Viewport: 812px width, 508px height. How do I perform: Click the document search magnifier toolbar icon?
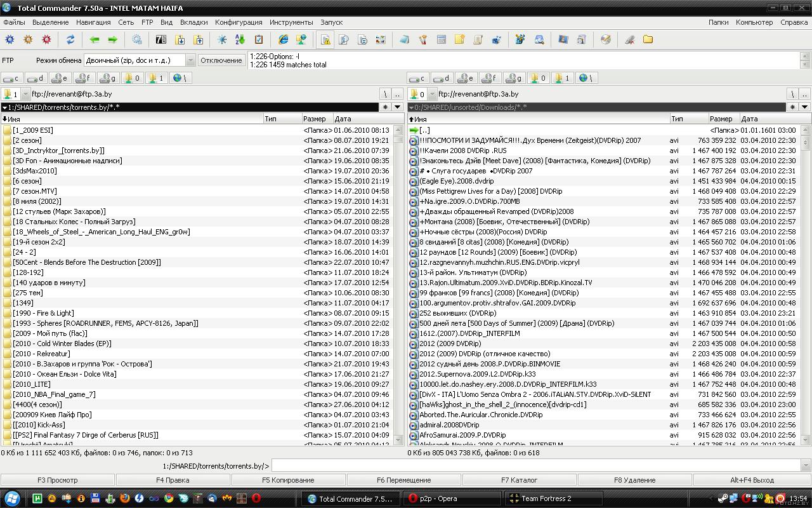[344, 39]
